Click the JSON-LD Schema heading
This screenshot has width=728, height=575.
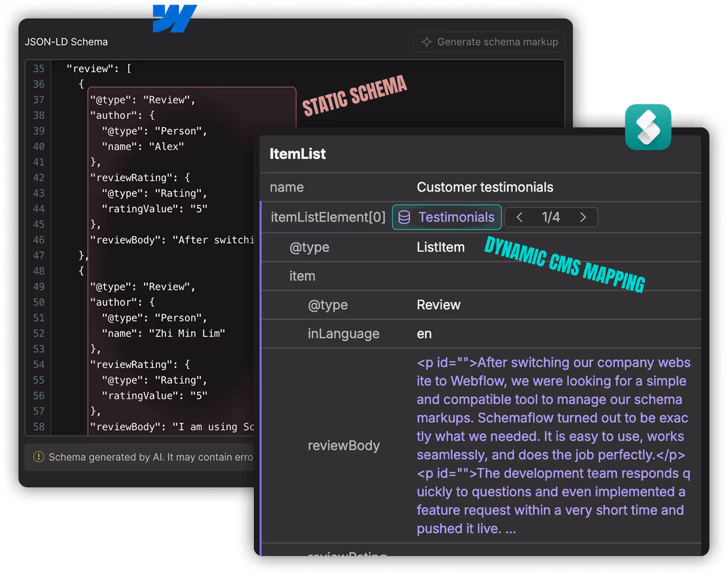[66, 42]
